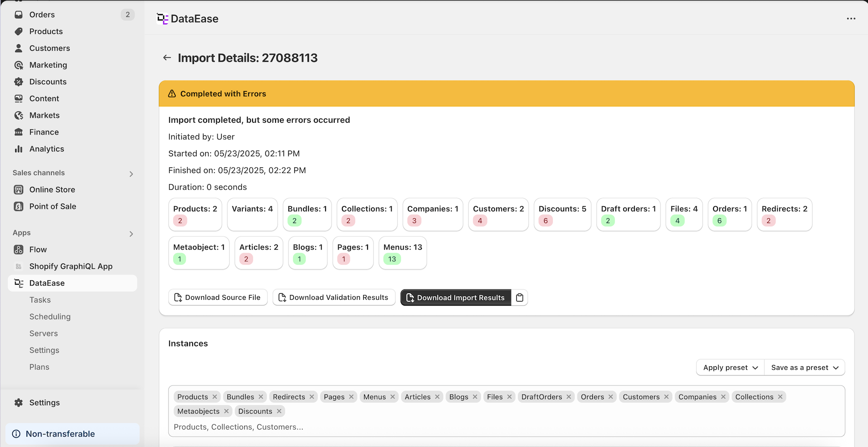Click the instances search input field
Screen dimensions: 868x447
tap(506, 427)
